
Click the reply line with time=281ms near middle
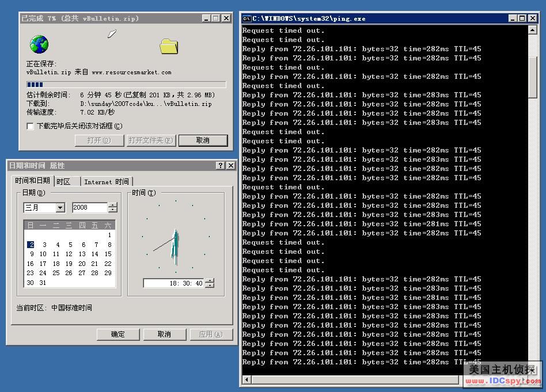(362, 223)
